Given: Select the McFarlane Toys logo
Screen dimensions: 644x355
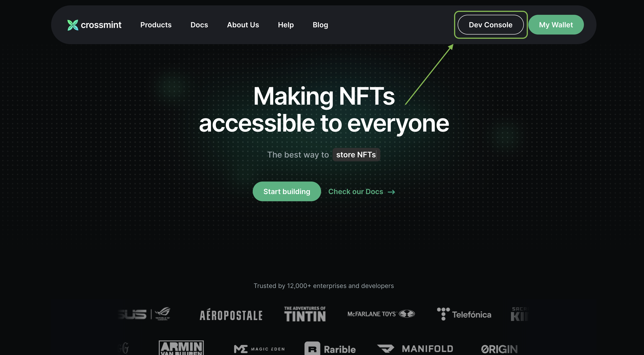Looking at the screenshot, I should (x=381, y=314).
